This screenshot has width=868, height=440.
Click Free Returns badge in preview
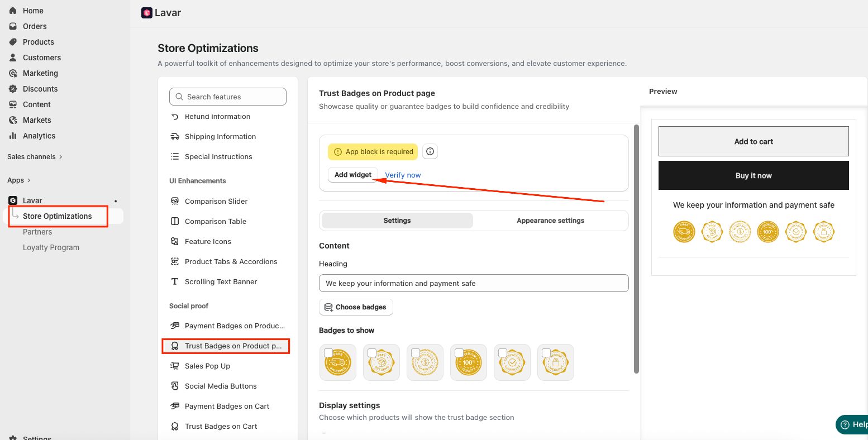[x=712, y=231]
